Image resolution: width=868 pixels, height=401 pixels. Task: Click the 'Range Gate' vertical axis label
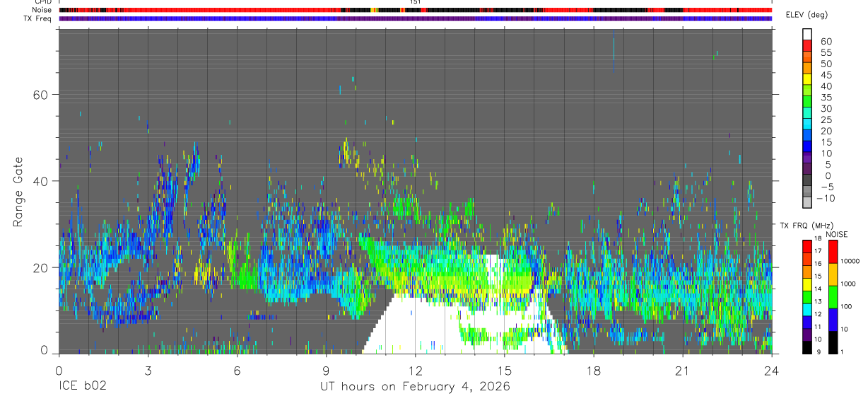(18, 192)
